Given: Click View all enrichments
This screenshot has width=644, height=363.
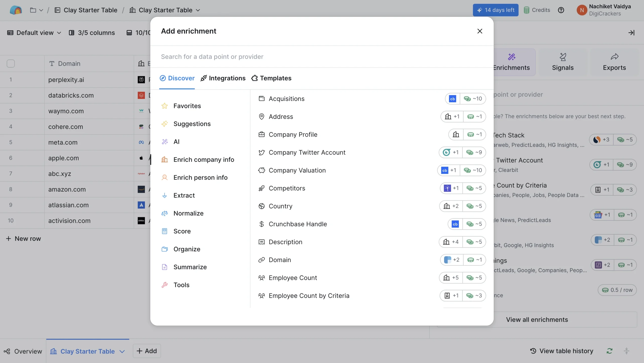Looking at the screenshot, I should click(537, 319).
